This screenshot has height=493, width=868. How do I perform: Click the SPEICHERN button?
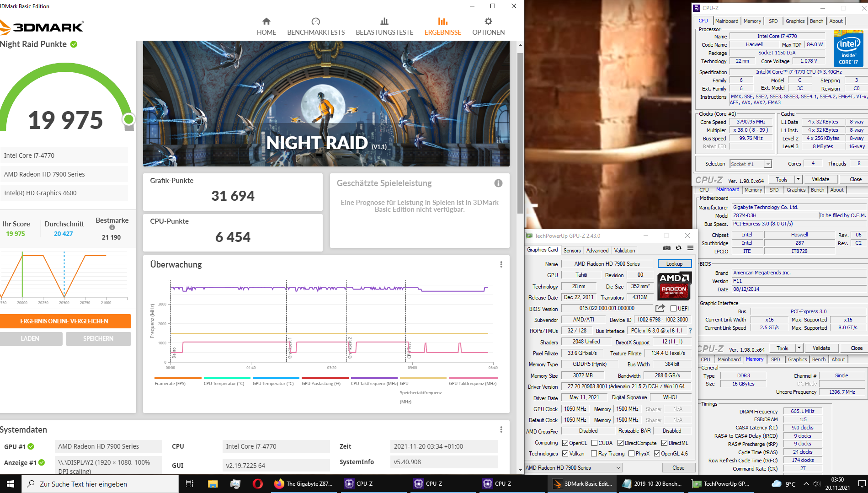pos(98,338)
